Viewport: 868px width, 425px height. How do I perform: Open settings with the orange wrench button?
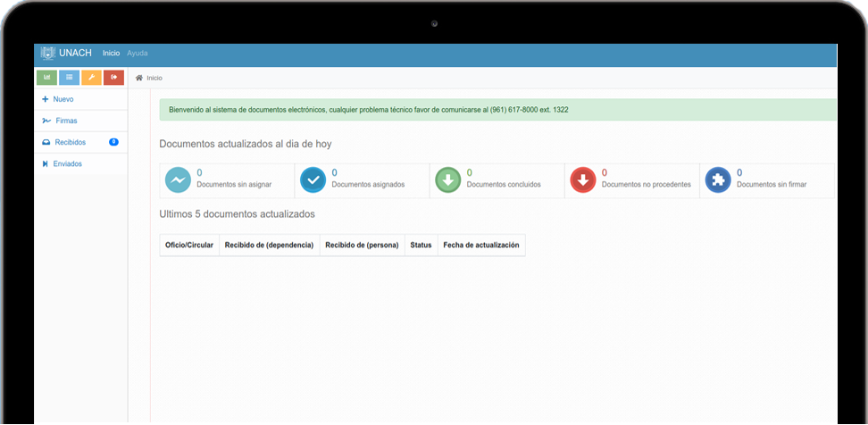[x=91, y=78]
